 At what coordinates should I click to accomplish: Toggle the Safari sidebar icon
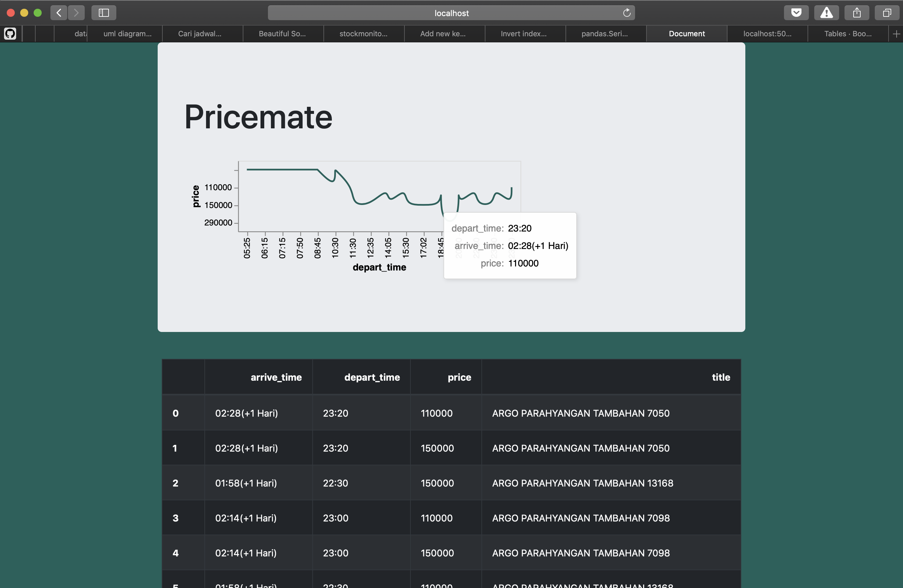coord(104,13)
